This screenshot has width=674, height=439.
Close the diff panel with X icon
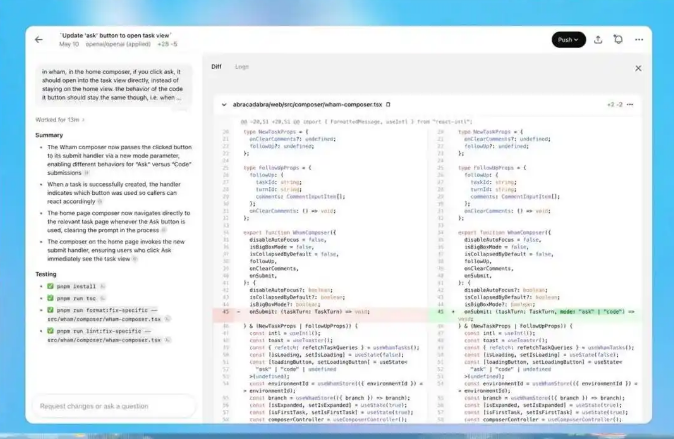coord(638,68)
